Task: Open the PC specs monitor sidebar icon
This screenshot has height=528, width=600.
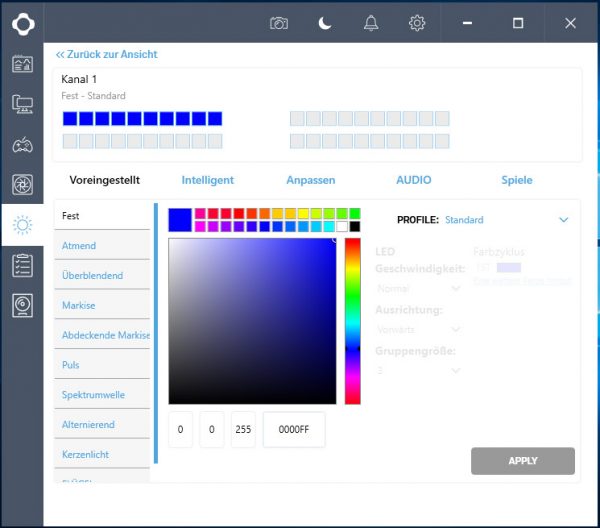Action: (23, 104)
